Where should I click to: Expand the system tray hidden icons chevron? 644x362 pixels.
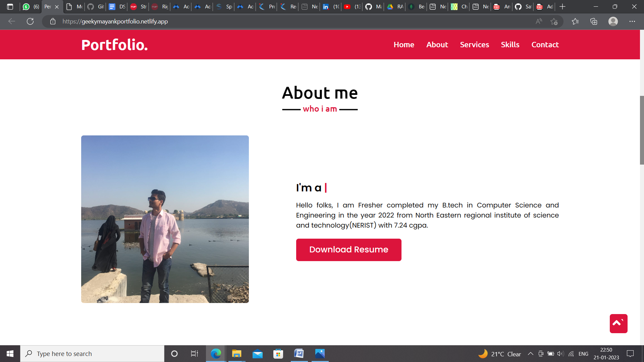click(x=531, y=354)
